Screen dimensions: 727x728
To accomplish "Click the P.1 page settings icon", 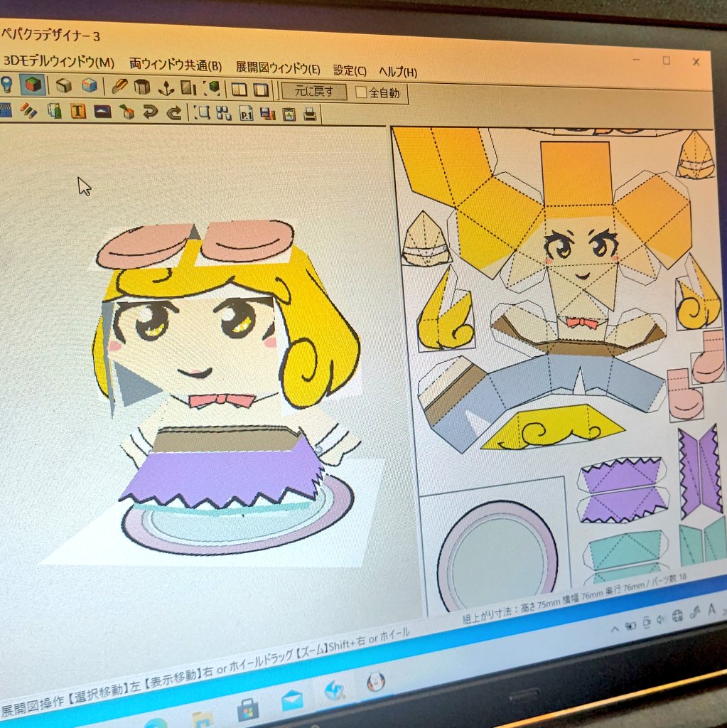I will click(246, 114).
